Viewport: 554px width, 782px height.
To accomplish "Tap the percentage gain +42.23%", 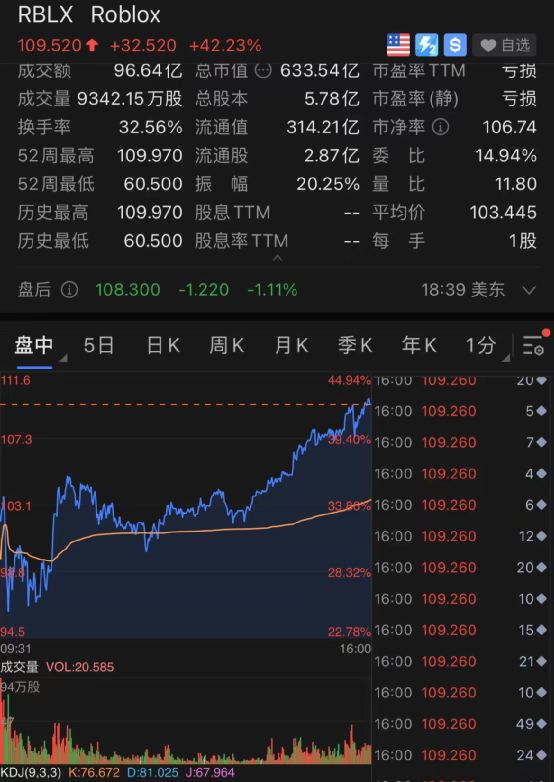I will tap(225, 46).
